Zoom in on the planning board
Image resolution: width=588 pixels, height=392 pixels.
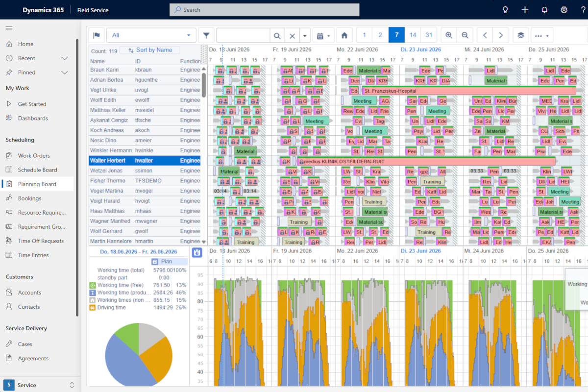[x=449, y=35]
